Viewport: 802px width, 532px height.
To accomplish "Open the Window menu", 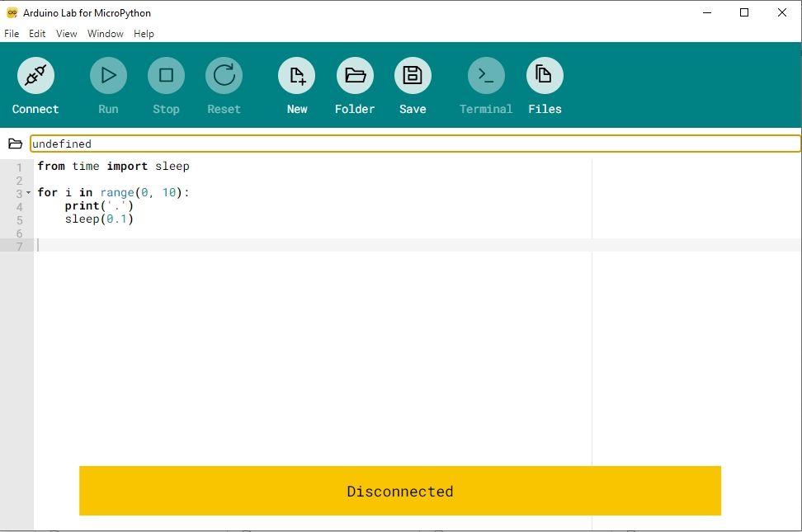I will pos(106,34).
